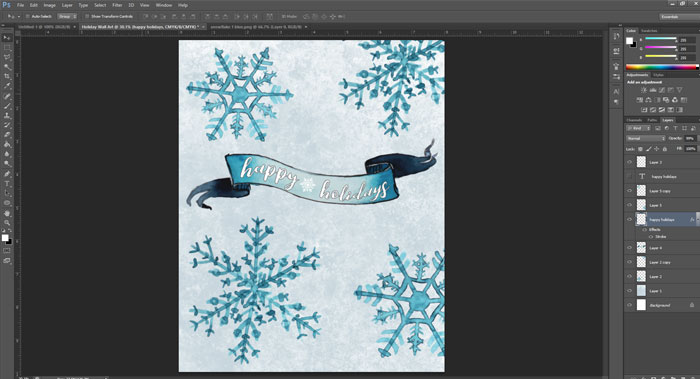700x379 pixels.
Task: Hide the Background layer
Action: [x=629, y=305]
